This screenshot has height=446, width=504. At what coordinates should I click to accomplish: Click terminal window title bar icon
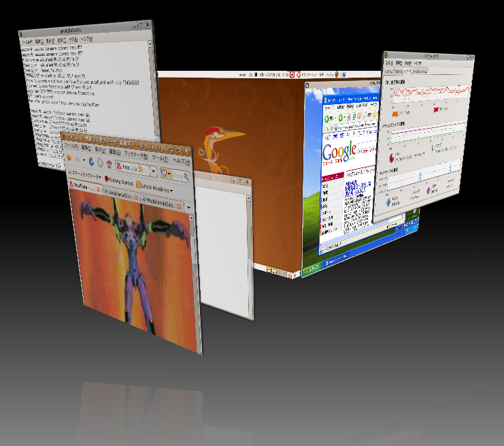click(x=21, y=34)
